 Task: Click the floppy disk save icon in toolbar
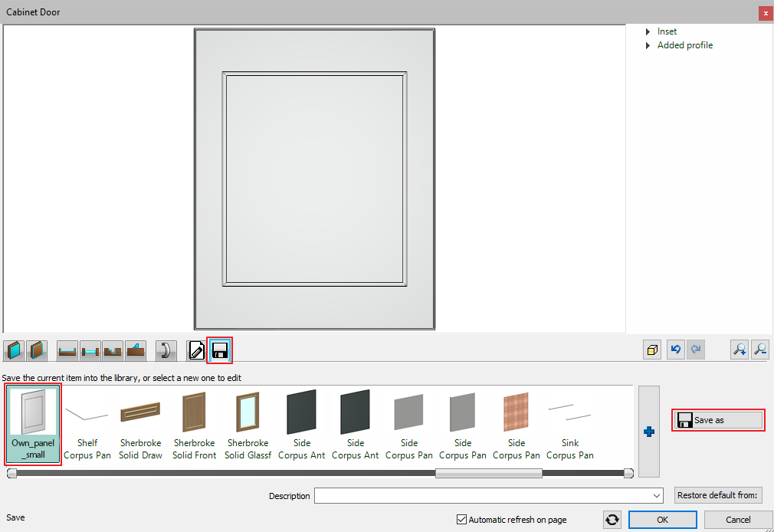[219, 351]
